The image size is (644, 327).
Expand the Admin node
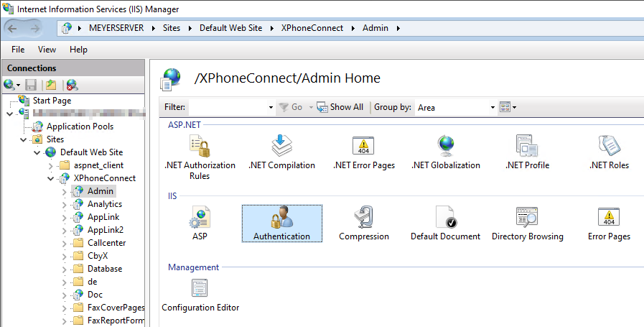coord(64,192)
